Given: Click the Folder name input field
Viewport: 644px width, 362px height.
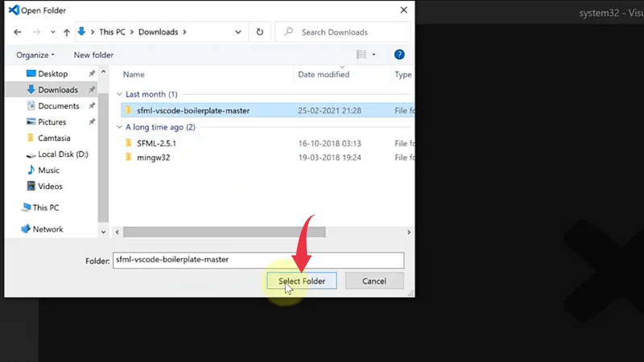Looking at the screenshot, I should [258, 260].
